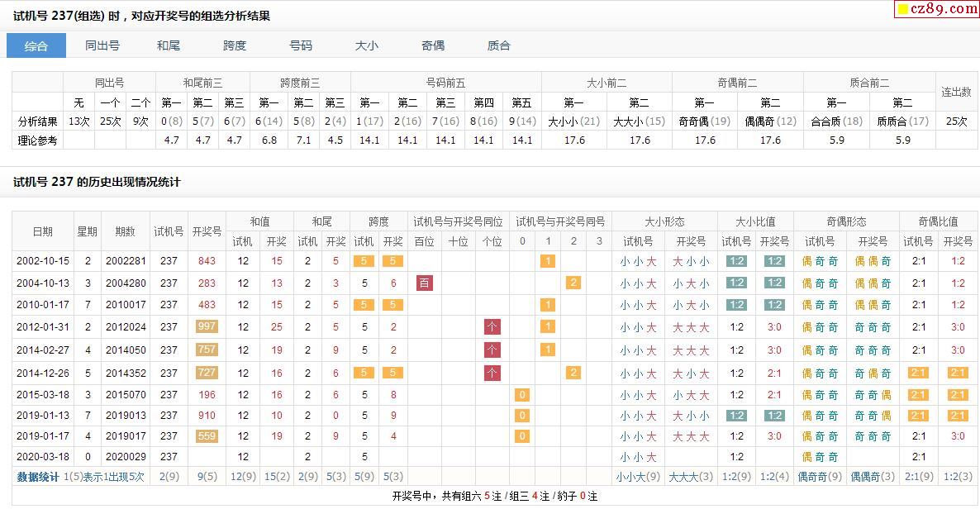Viewport: 980px width, 509px height.
Task: Select highlighted draw number 559
Action: (207, 435)
